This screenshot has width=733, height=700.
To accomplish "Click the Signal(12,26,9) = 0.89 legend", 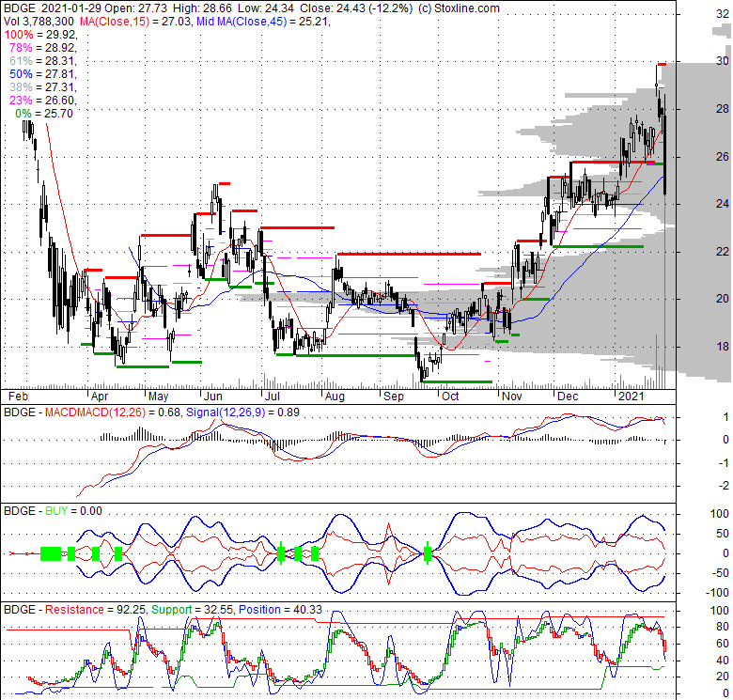I will pos(242,412).
